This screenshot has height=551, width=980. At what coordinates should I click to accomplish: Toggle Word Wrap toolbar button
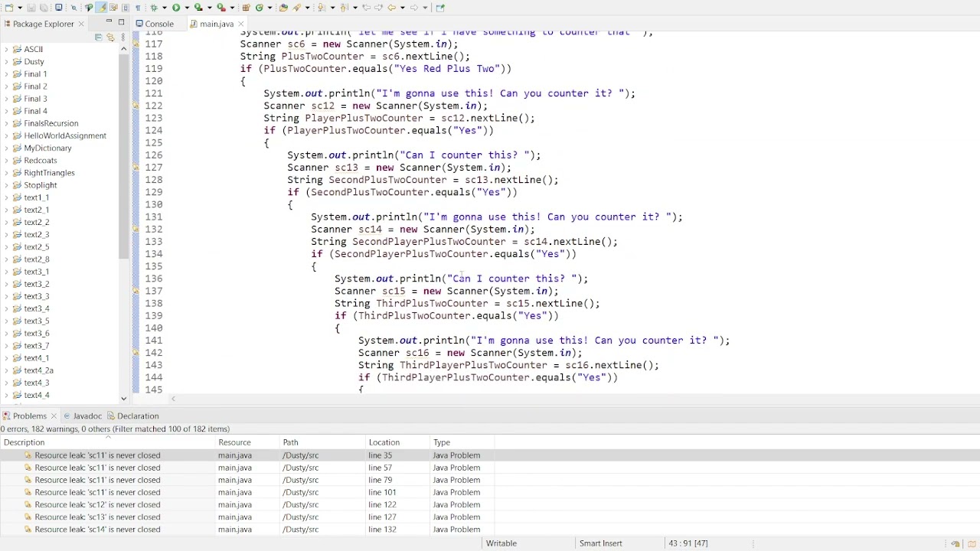coord(113,8)
